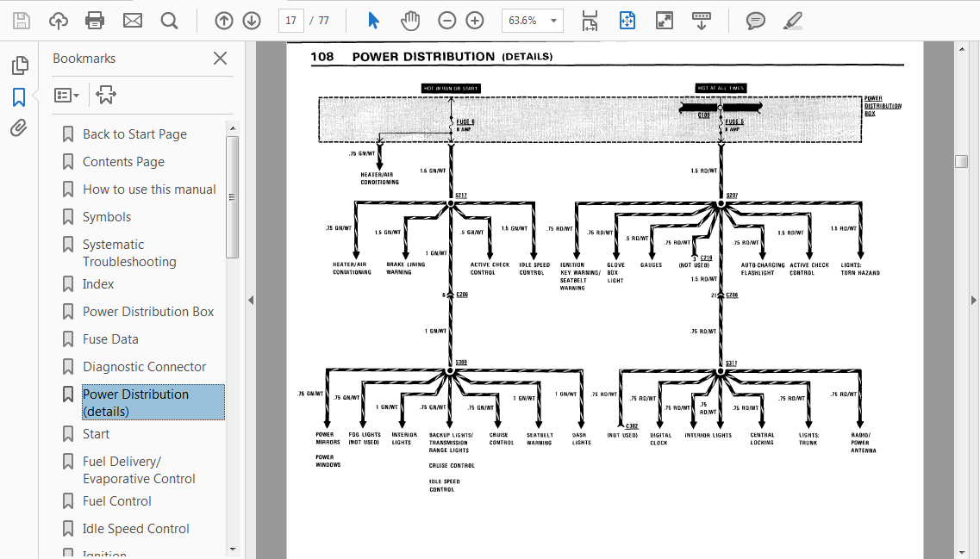Click the Bookmarks panel title
Image resolution: width=980 pixels, height=559 pixels.
tap(84, 58)
